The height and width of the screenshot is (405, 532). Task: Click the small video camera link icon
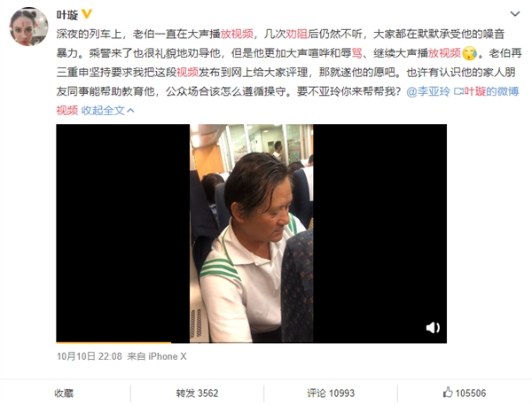pos(458,91)
